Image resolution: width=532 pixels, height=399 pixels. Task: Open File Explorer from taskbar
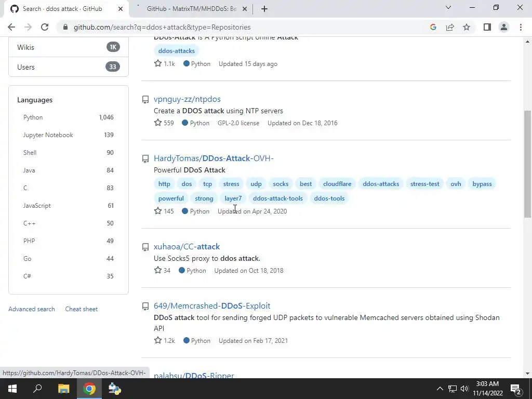[x=63, y=389]
